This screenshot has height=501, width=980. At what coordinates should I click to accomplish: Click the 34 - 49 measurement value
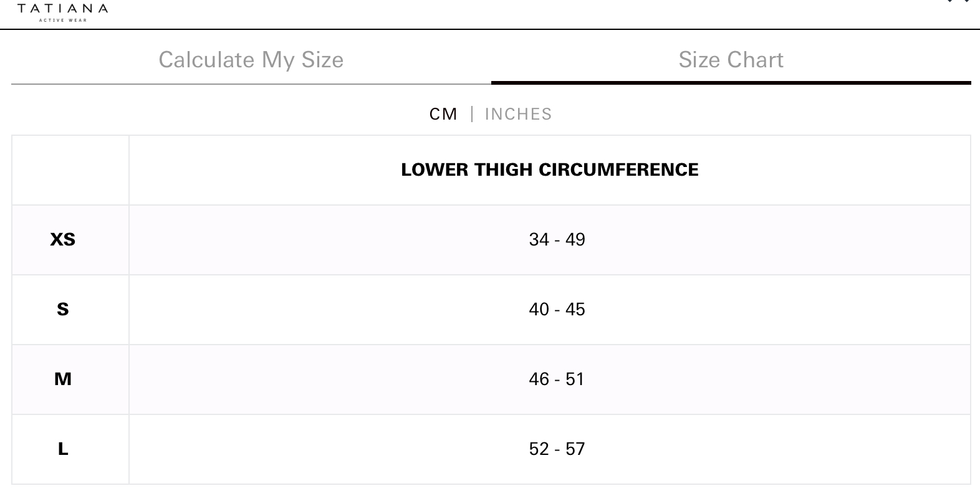(x=557, y=239)
